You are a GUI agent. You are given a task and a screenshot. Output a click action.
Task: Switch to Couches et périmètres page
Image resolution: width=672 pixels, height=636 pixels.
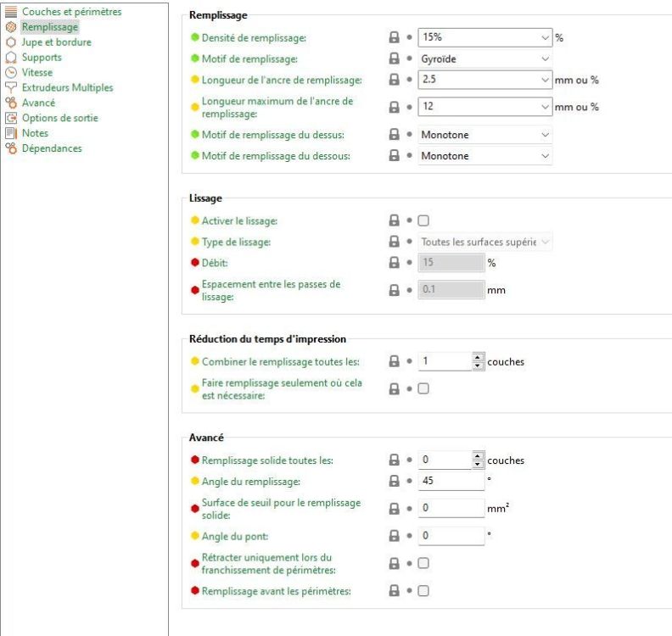(x=71, y=12)
